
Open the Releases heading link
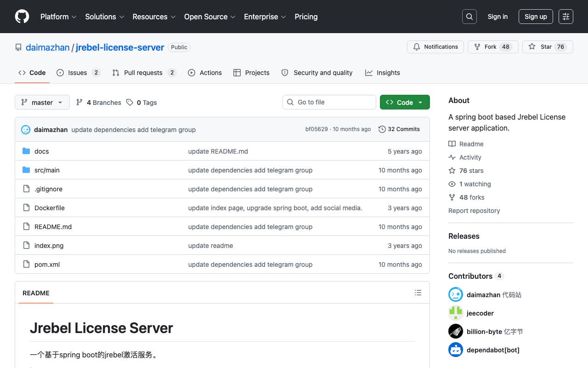tap(464, 236)
